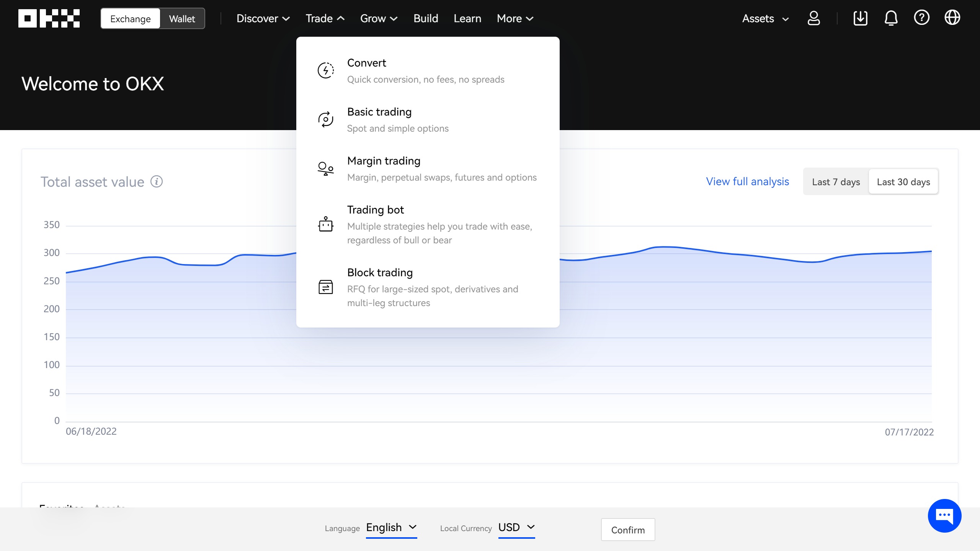Select the Last 7 days range
The height and width of the screenshot is (551, 980).
(836, 182)
